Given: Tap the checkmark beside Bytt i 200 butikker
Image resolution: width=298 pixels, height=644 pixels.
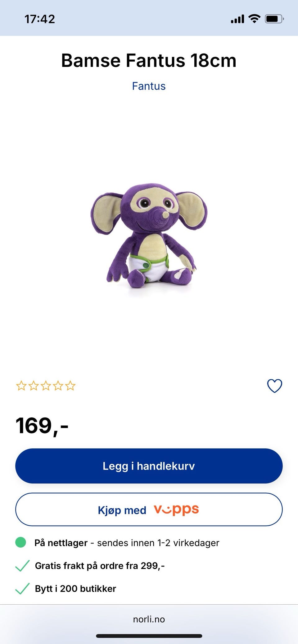Looking at the screenshot, I should [x=22, y=589].
